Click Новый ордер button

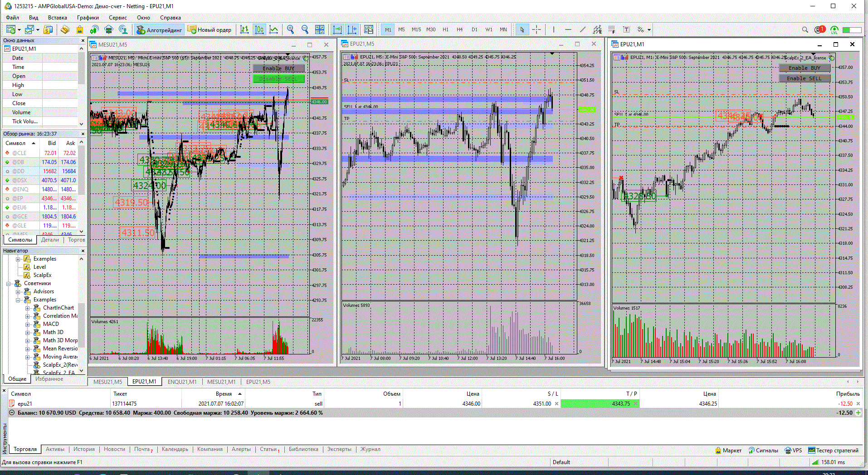click(210, 30)
